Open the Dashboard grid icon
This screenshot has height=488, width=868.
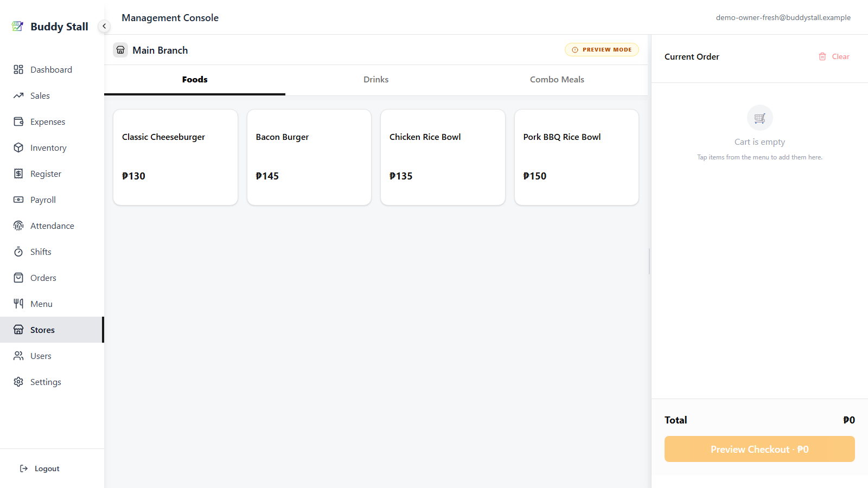(x=18, y=69)
